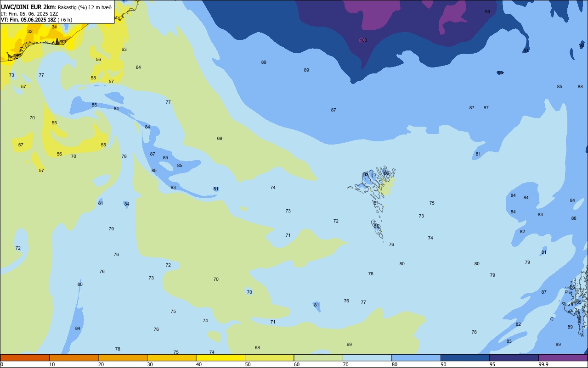
Task: Select the 10–20 orange legend swatch
Action: coord(73,357)
